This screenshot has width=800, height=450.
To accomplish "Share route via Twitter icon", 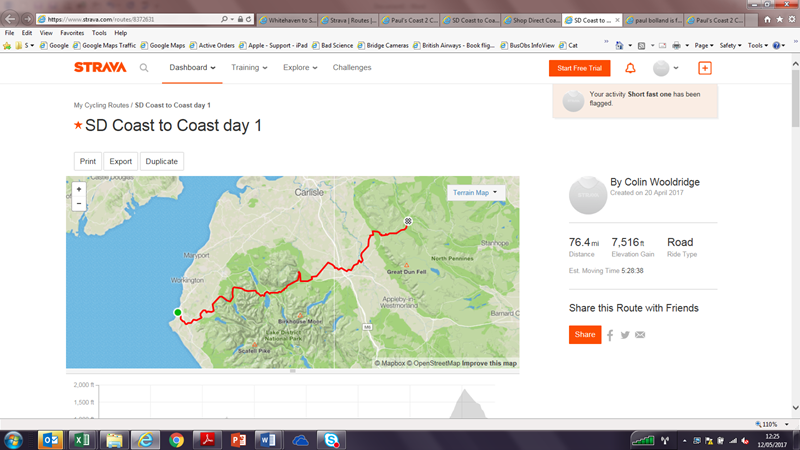I will (625, 335).
